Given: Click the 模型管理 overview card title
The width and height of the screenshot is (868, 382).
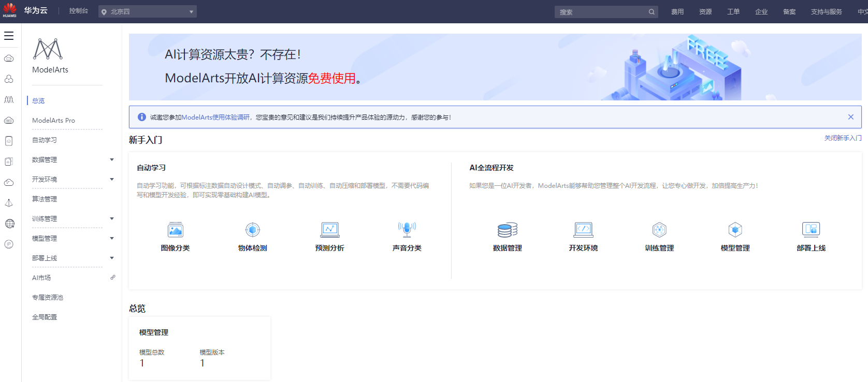Looking at the screenshot, I should 154,332.
